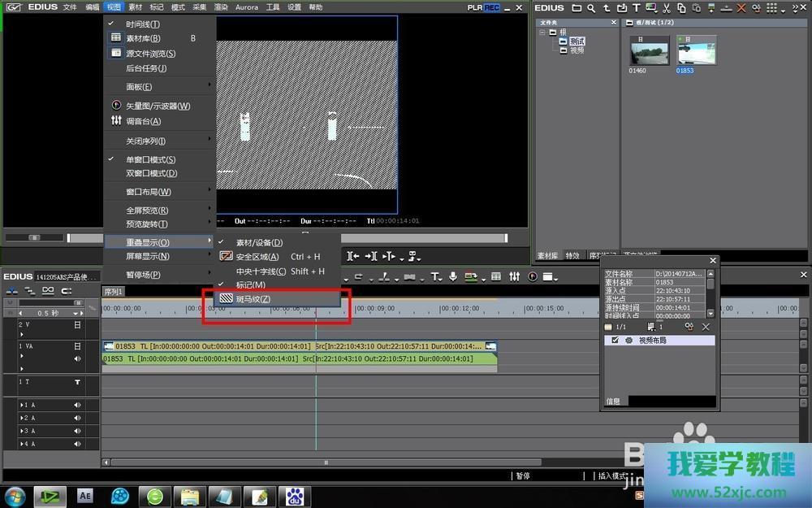Click the microphone voice-over icon on timeline toolbar
Viewport: 812px width, 508px height.
[x=452, y=277]
